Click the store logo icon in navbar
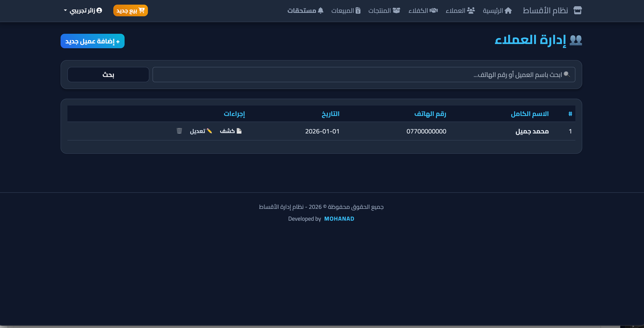Image resolution: width=644 pixels, height=328 pixels. (x=578, y=10)
